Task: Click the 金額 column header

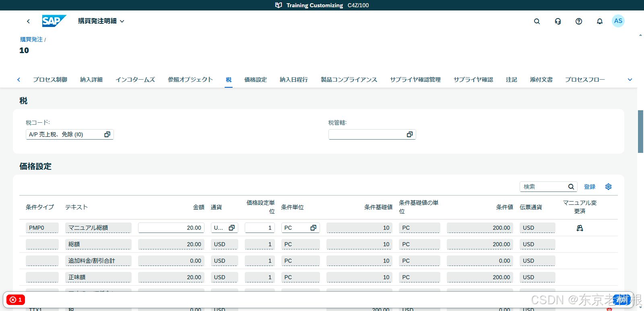Action: click(198, 207)
